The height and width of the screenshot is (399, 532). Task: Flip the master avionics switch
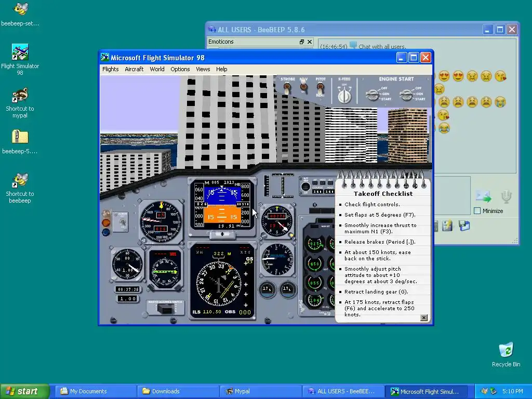point(166,309)
